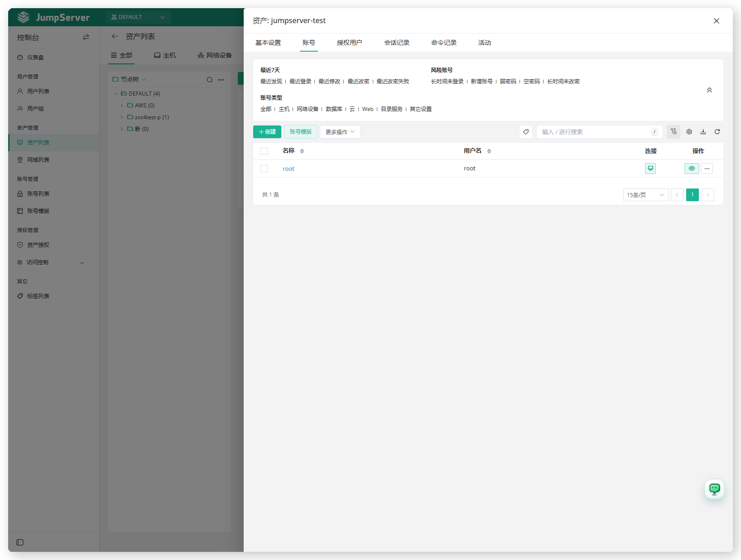Click the 账号模版 button

pyautogui.click(x=301, y=132)
